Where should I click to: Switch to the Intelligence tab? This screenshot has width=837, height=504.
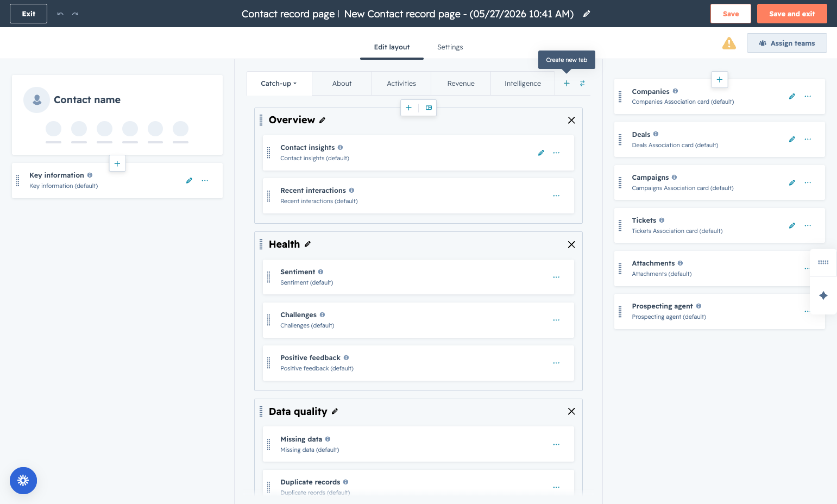(523, 84)
